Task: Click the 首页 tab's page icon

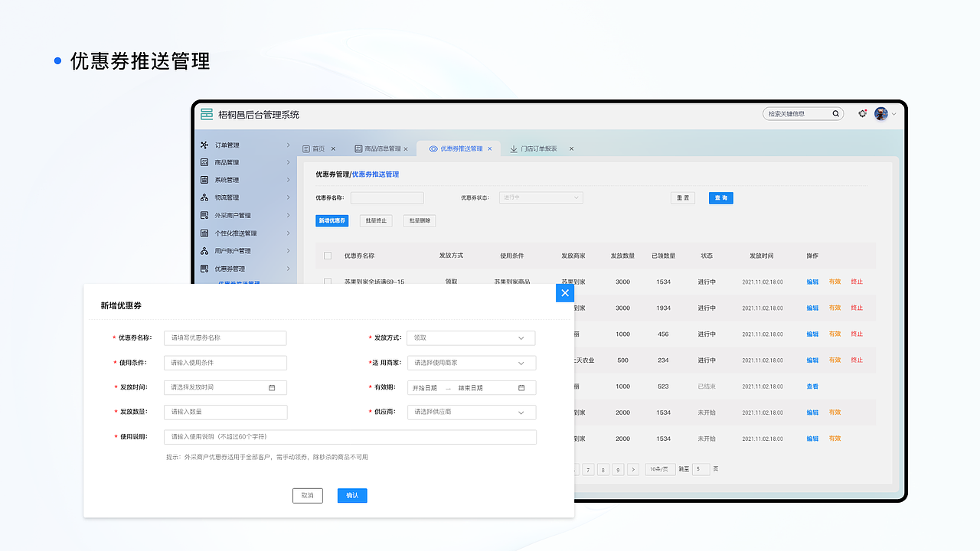Action: point(306,148)
